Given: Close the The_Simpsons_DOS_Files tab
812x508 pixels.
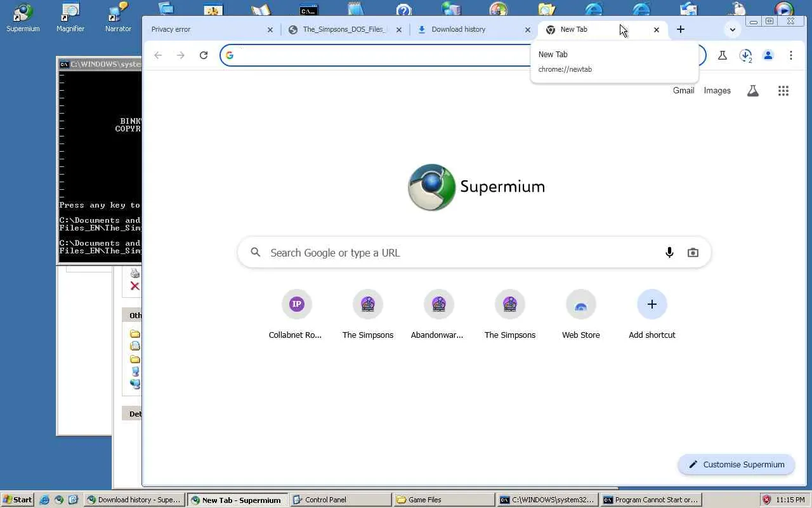Looking at the screenshot, I should [399, 29].
